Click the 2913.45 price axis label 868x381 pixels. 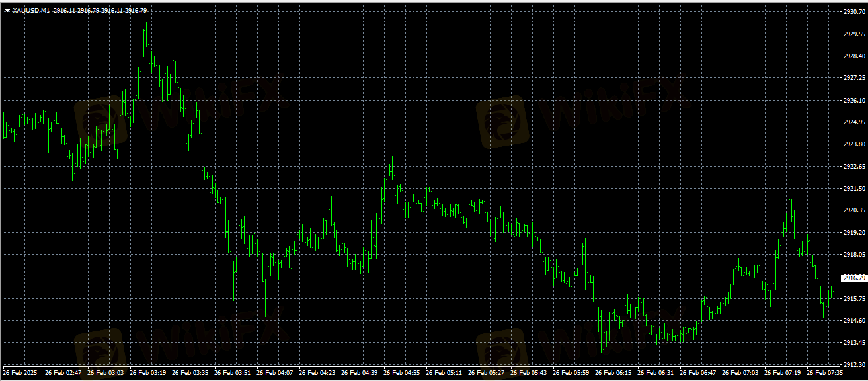click(x=853, y=343)
